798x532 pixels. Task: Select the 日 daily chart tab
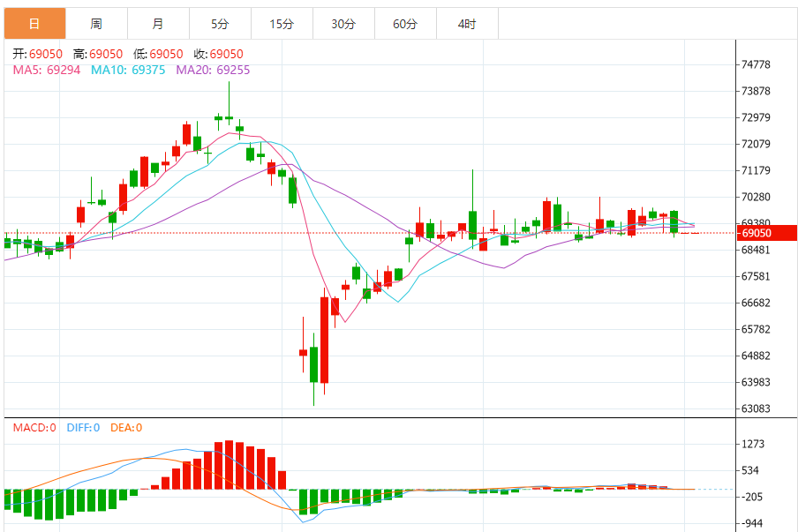click(35, 24)
